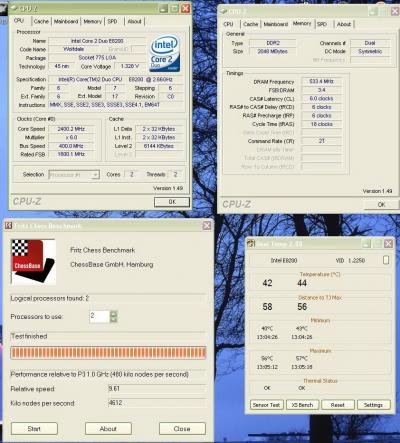
Task: Close the Fritz Chess Benchmark window
Action: [207, 226]
